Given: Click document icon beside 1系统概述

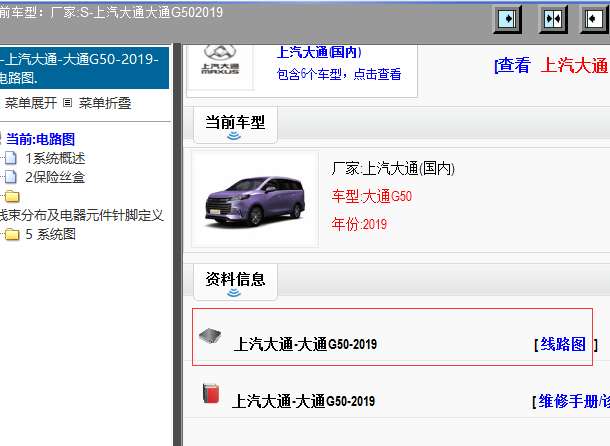Looking at the screenshot, I should [11, 158].
